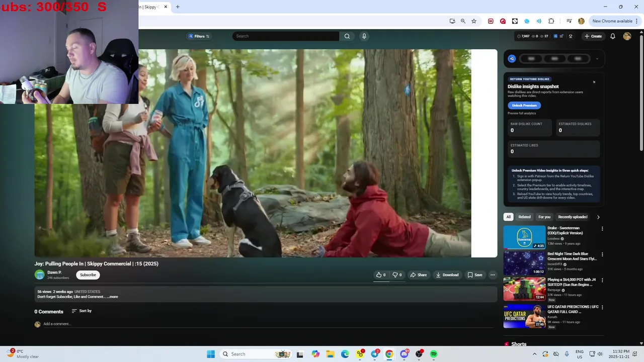
Task: Open options menu for Bed Night Time video
Action: (602, 254)
